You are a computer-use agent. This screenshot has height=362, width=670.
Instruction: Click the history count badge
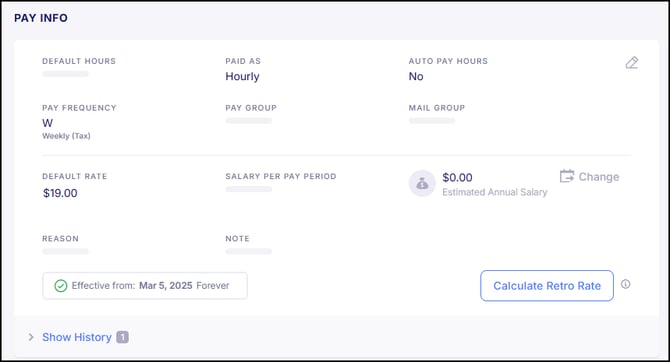(122, 337)
